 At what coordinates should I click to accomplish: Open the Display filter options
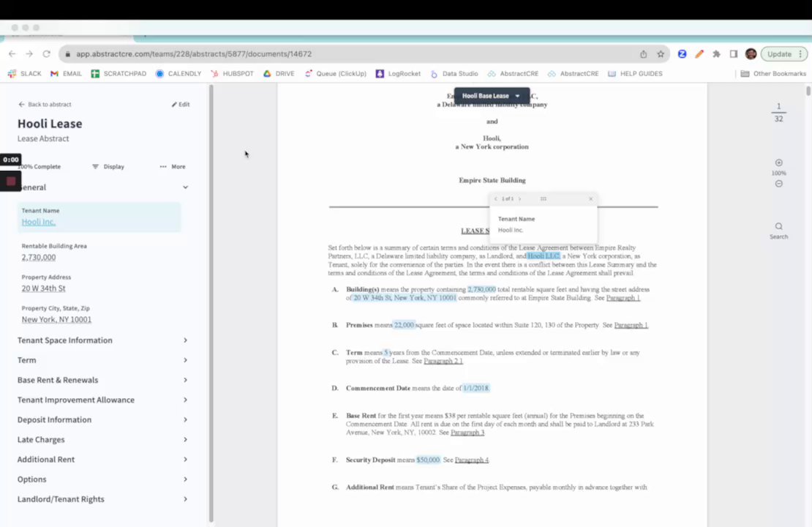point(108,166)
